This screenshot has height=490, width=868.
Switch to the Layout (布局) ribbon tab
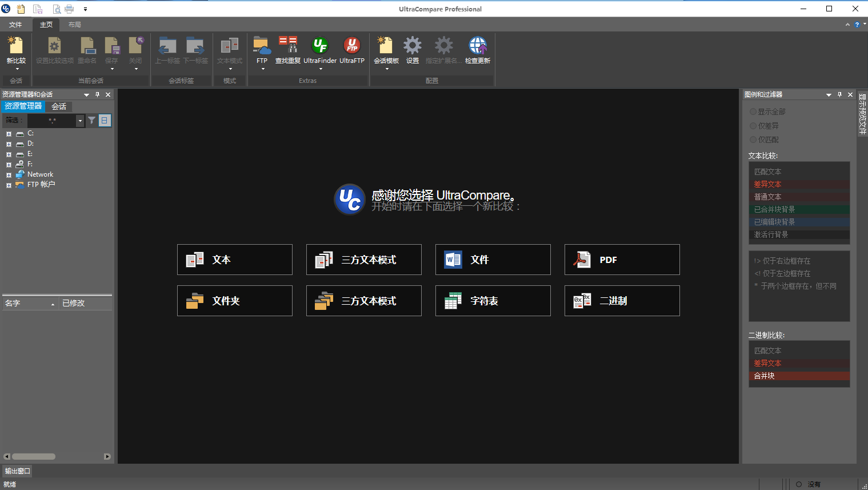click(x=74, y=25)
